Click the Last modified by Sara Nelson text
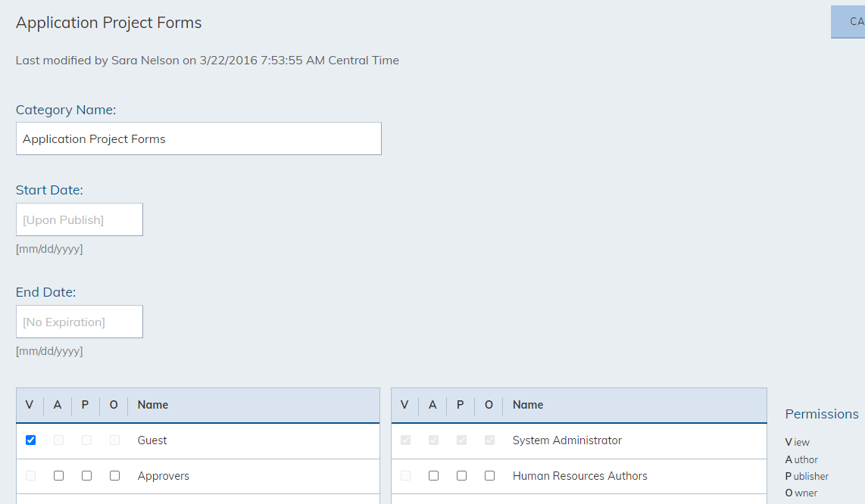865x504 pixels. [x=208, y=60]
